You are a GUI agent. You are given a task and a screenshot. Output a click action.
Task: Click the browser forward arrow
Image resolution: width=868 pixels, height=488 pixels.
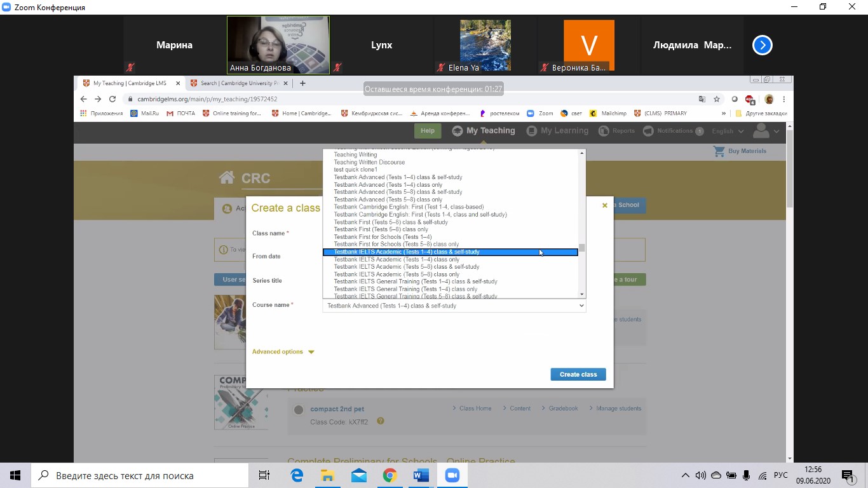[98, 99]
